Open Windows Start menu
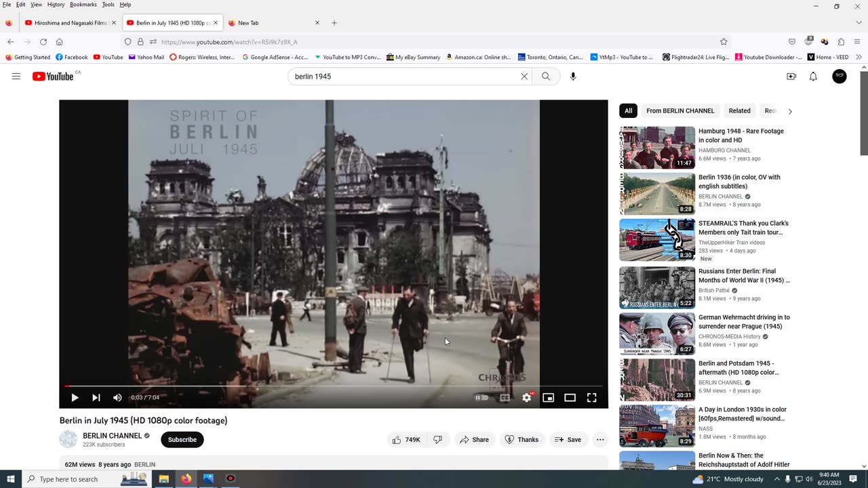The width and height of the screenshot is (868, 488). tap(11, 479)
